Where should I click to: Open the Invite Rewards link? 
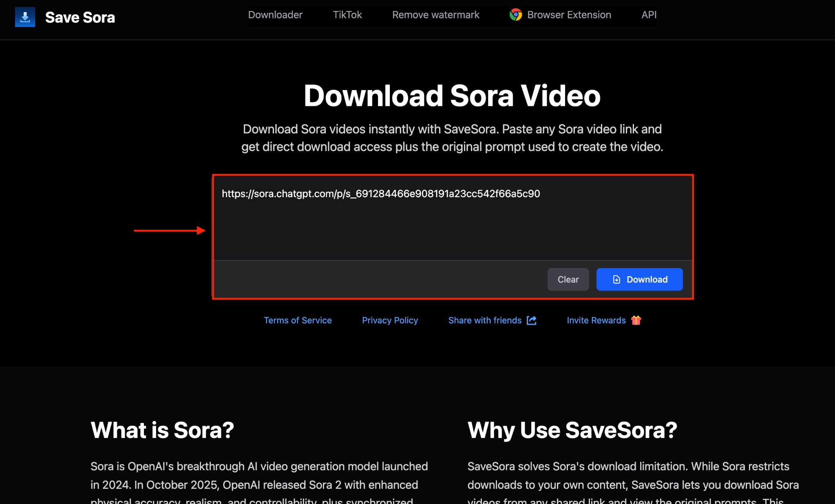pyautogui.click(x=596, y=321)
